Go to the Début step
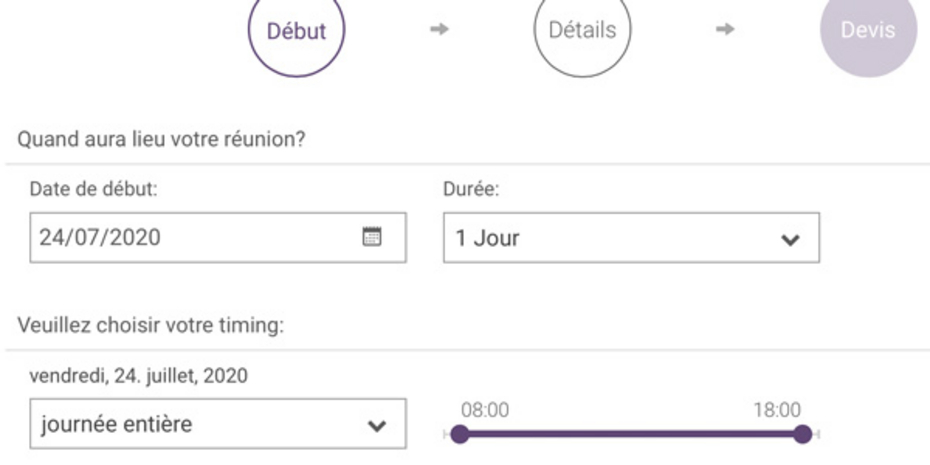 (x=296, y=30)
